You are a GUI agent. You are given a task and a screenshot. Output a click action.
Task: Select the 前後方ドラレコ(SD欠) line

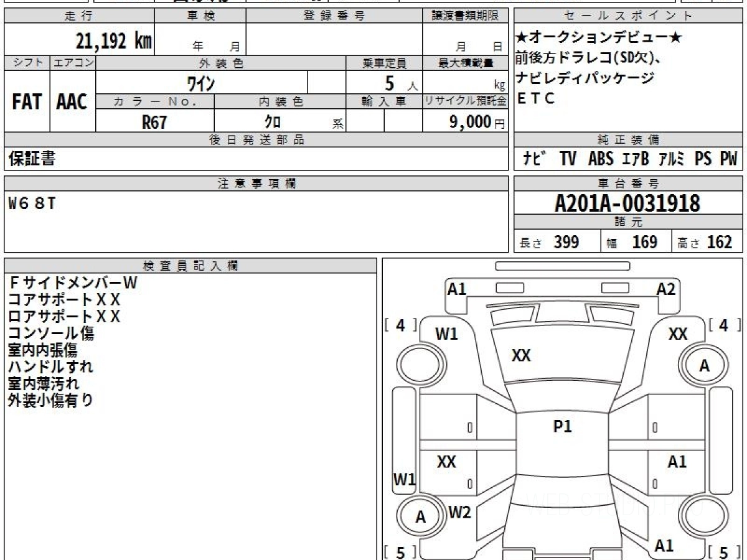click(x=588, y=58)
